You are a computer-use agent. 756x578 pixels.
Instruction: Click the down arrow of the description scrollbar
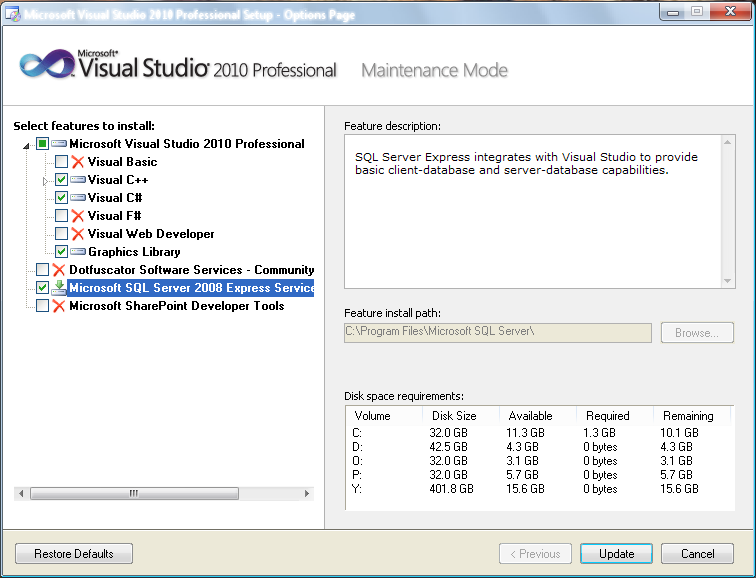pyautogui.click(x=728, y=281)
